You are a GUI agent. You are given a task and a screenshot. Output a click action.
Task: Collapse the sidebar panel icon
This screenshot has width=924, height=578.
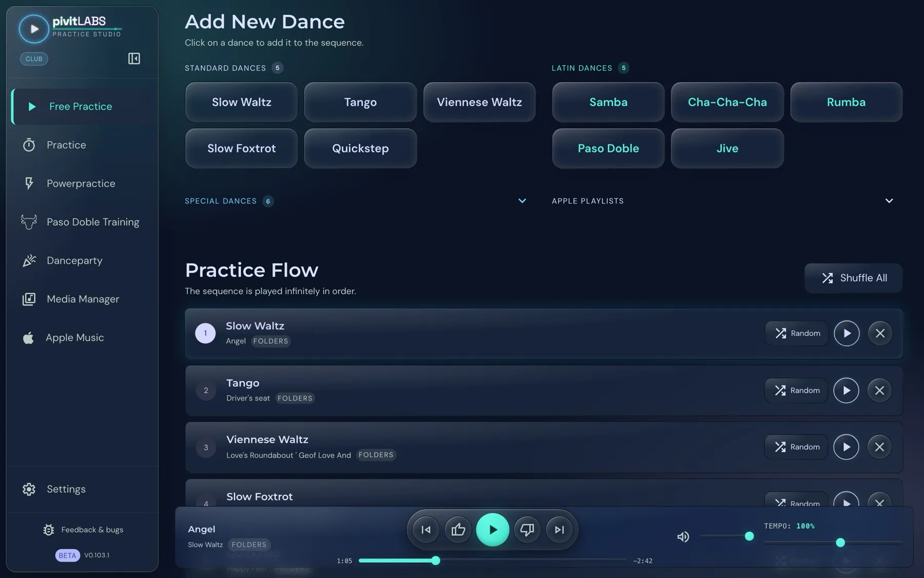[134, 59]
